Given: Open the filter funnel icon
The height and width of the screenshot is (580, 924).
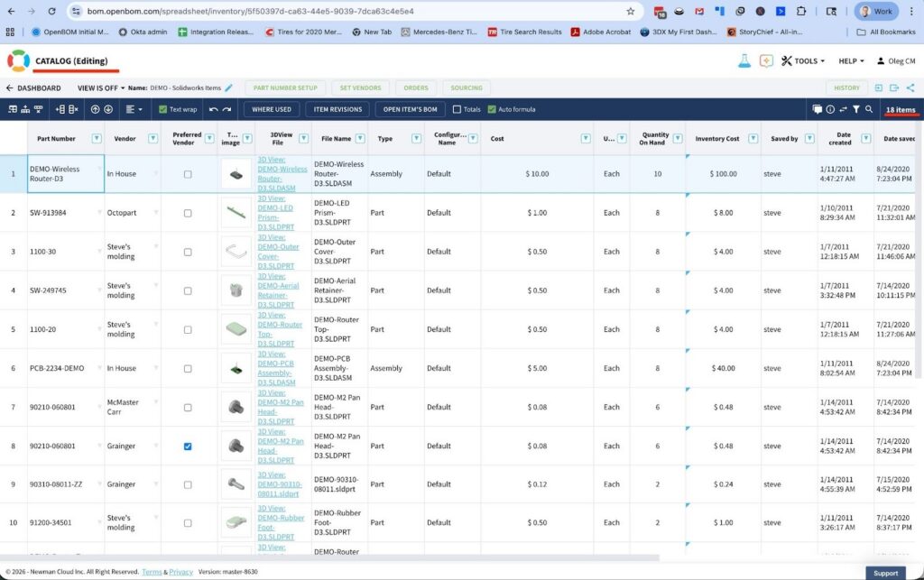Looking at the screenshot, I should (x=856, y=109).
